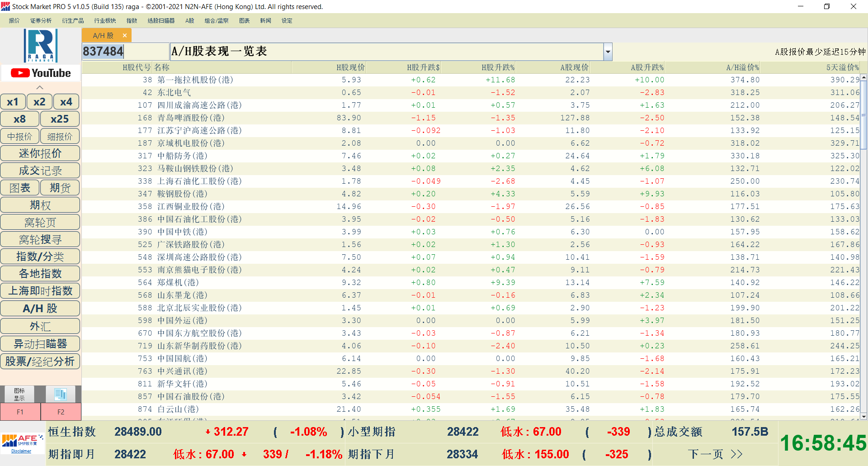Switch layout to x25
This screenshot has height=466, width=868.
point(60,119)
